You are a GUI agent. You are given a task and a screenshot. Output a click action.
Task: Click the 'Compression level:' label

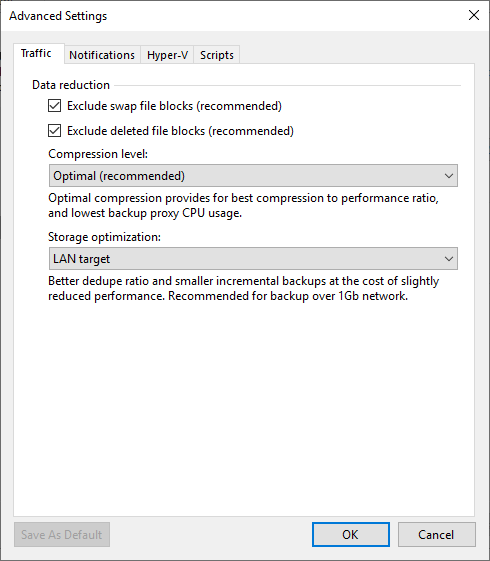[x=98, y=154]
